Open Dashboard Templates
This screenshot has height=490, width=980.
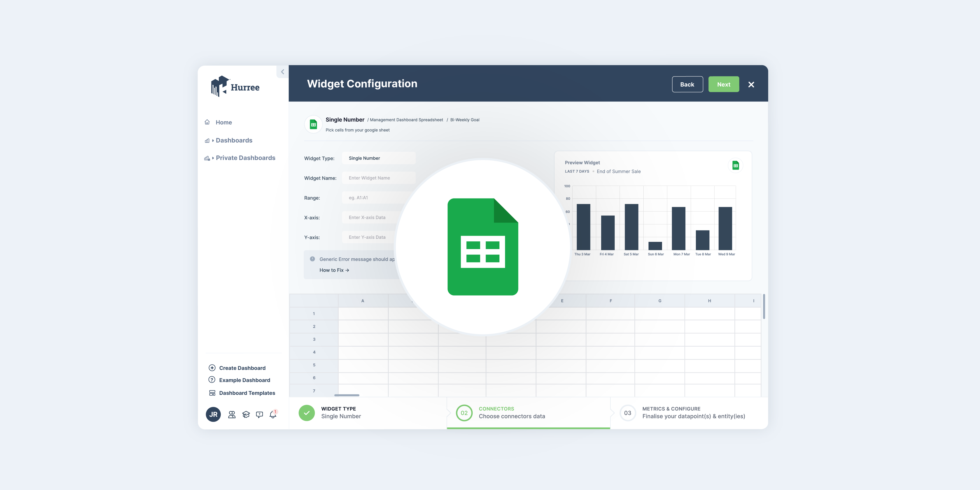247,393
